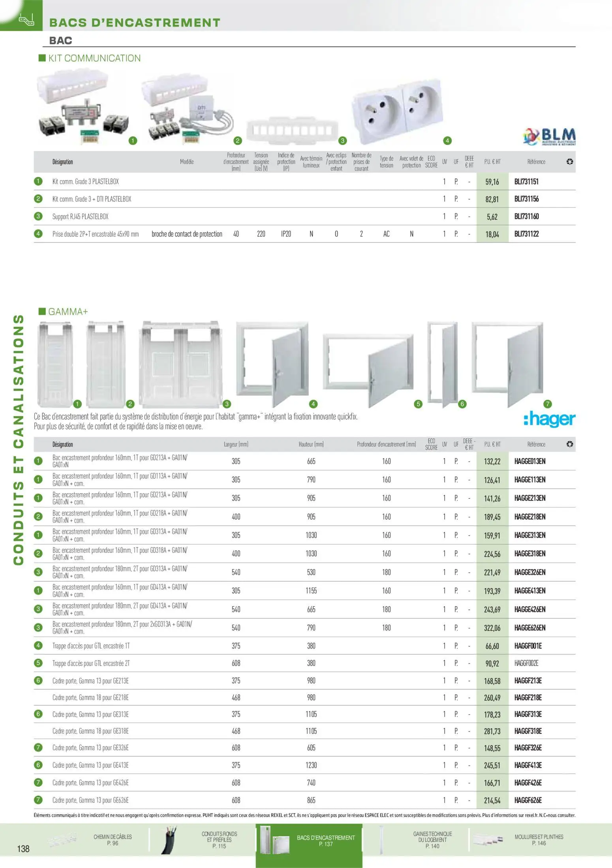Select the highlighted Bacs d'encastrement P. 137 tab
The width and height of the screenshot is (612, 868).
tap(325, 840)
